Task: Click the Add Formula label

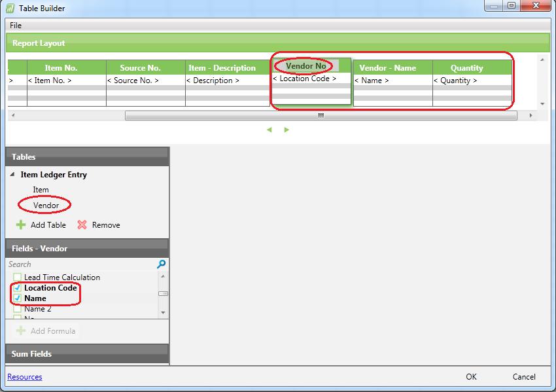Action: (53, 331)
